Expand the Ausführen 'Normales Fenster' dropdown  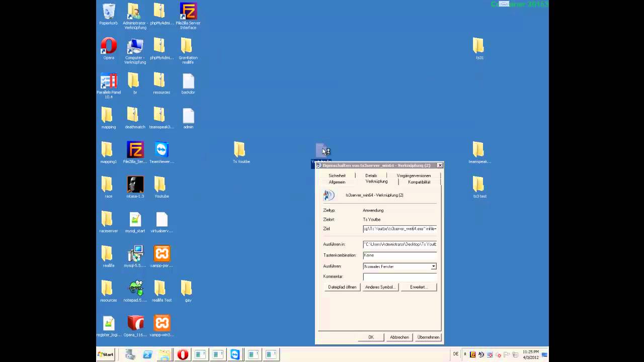(433, 266)
